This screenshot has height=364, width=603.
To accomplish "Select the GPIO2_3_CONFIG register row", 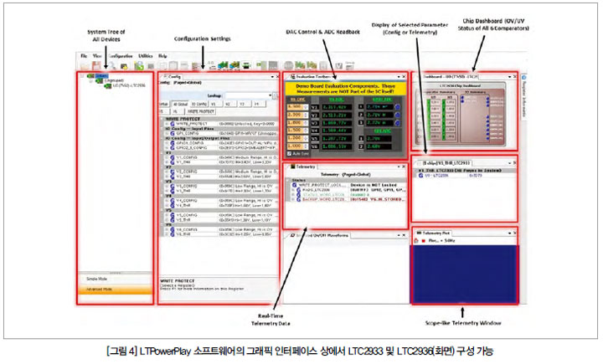I will (221, 147).
